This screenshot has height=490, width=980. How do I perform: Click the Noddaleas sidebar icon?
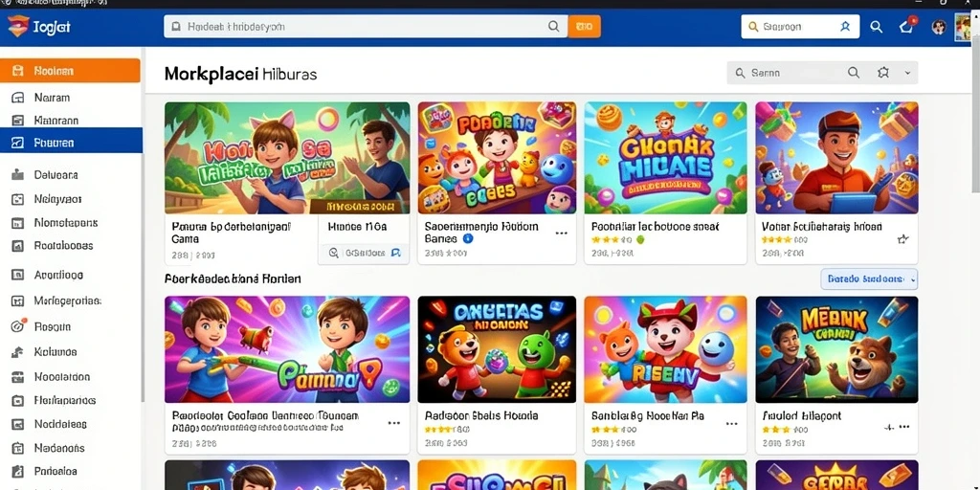(18, 424)
